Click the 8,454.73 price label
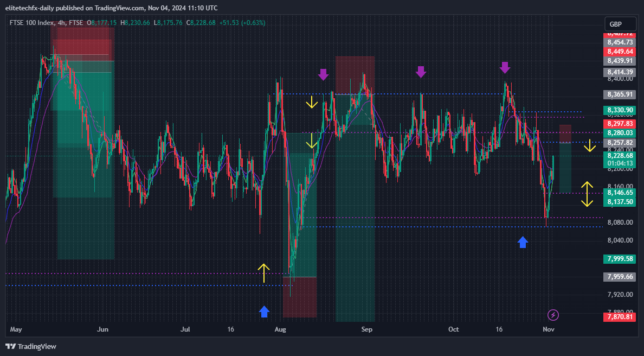This screenshot has width=644, height=356. (x=620, y=42)
